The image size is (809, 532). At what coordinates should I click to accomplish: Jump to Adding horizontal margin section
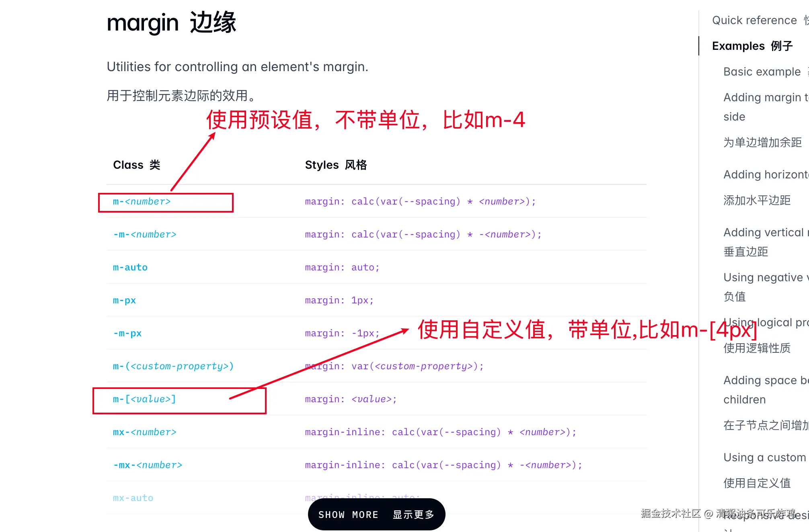tap(764, 175)
